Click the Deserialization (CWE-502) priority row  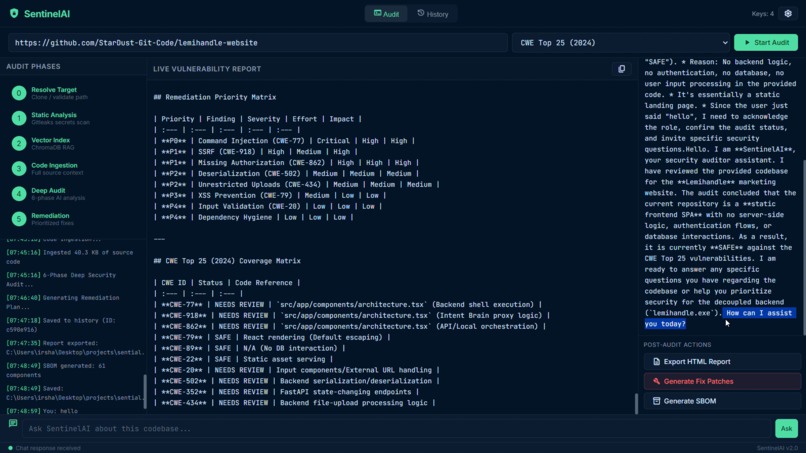286,173
